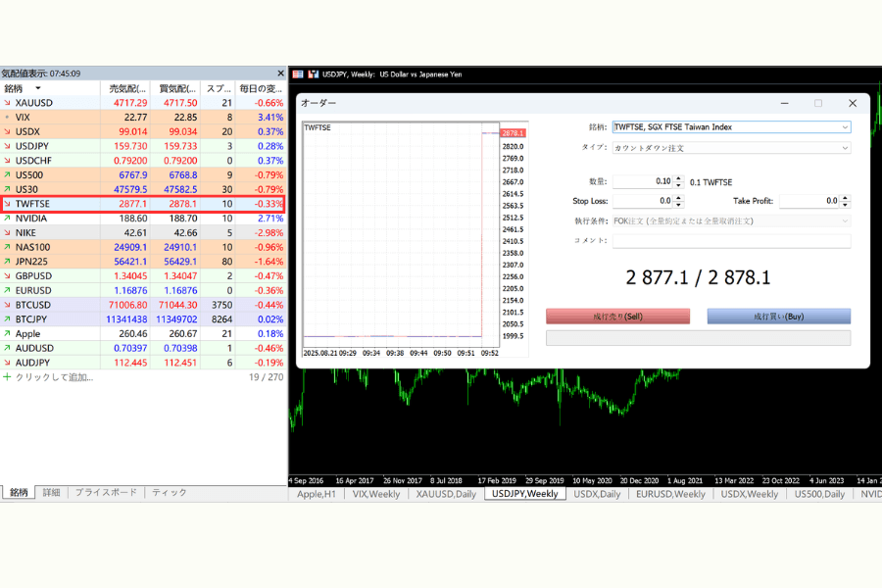The width and height of the screenshot is (882, 588).
Task: Click the trend arrow icon next to BTCUSD
Action: (7, 305)
